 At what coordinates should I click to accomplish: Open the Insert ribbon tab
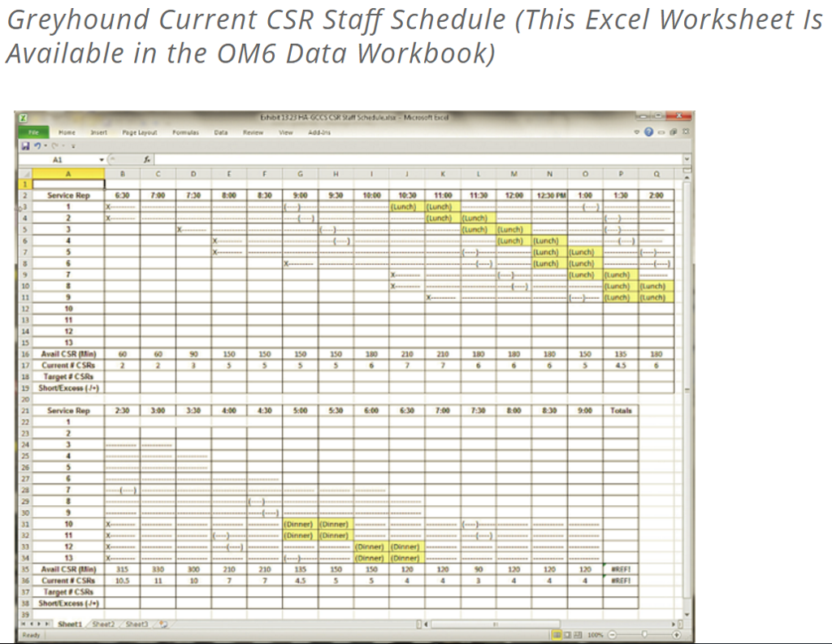pos(98,132)
